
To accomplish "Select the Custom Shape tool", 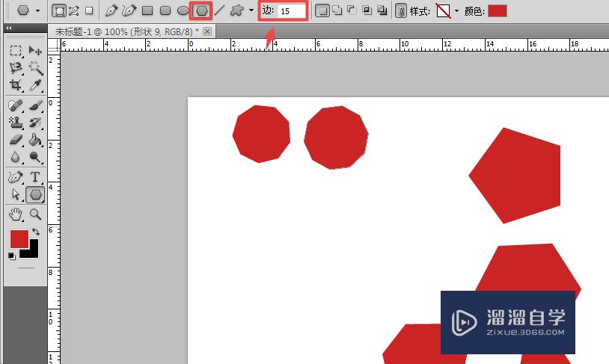I will [237, 10].
